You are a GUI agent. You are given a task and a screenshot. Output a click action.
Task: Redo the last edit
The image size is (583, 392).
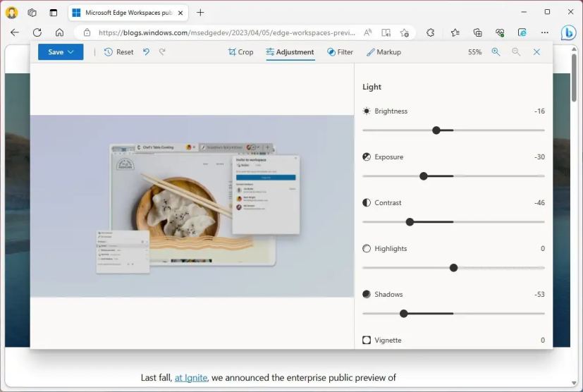[162, 51]
